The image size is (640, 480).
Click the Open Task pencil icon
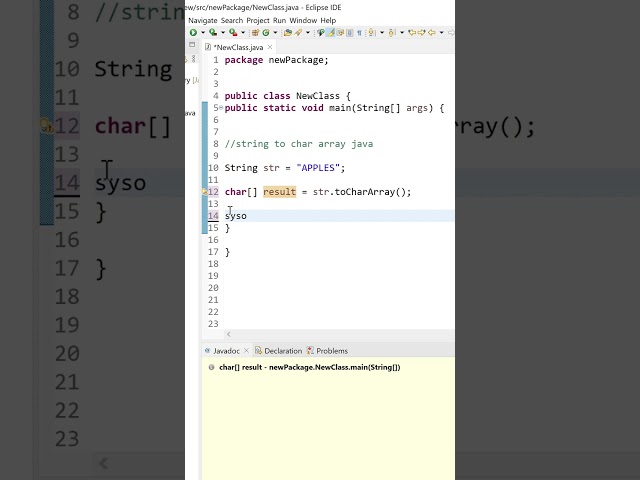tap(298, 33)
